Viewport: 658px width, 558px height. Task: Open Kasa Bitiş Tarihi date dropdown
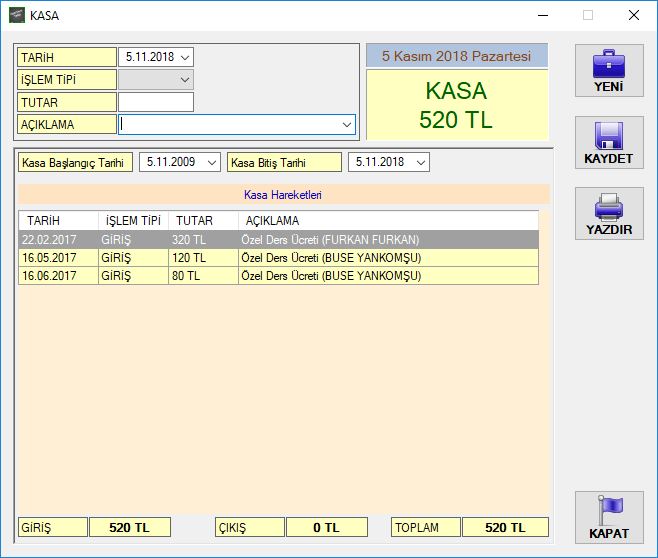[421, 162]
